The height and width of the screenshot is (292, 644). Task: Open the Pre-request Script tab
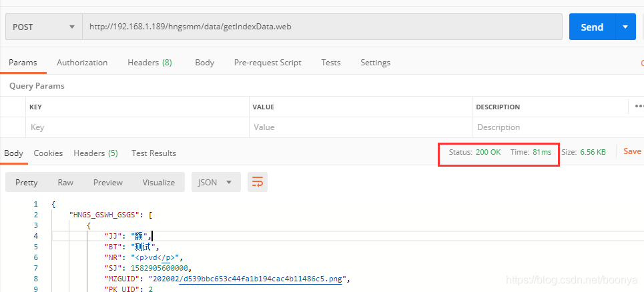[x=268, y=63]
